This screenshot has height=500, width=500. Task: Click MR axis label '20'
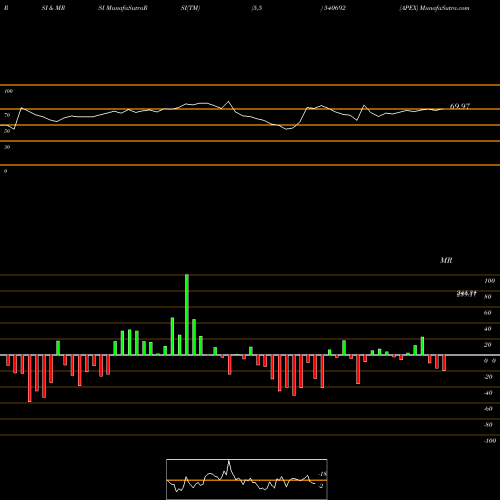(x=488, y=345)
